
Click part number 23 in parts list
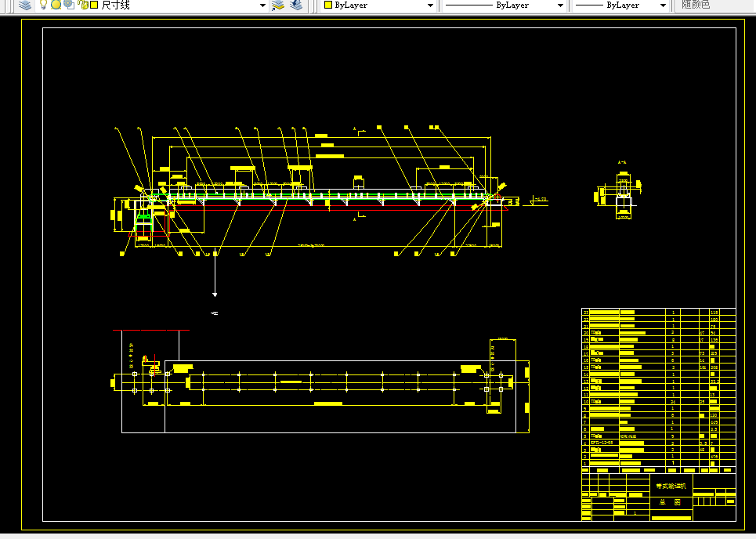pyautogui.click(x=586, y=313)
